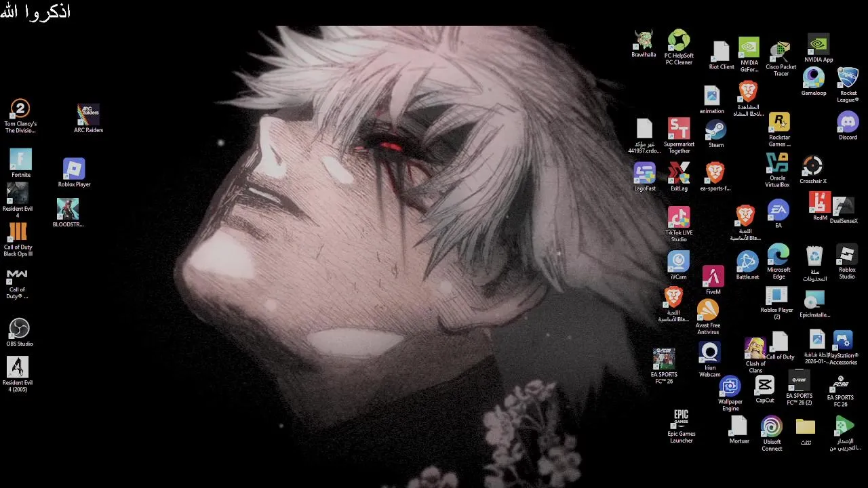Launch Avast Free Antivirus
This screenshot has height=488, width=868.
[708, 317]
